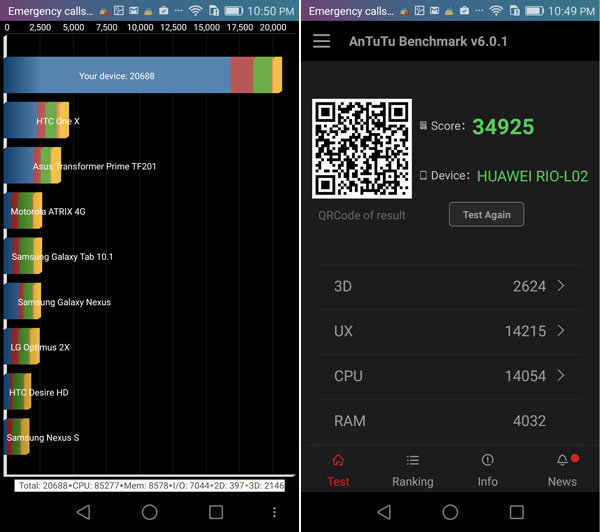The image size is (600, 532).
Task: Select the 'Your device: 20688' bar
Action: [143, 75]
